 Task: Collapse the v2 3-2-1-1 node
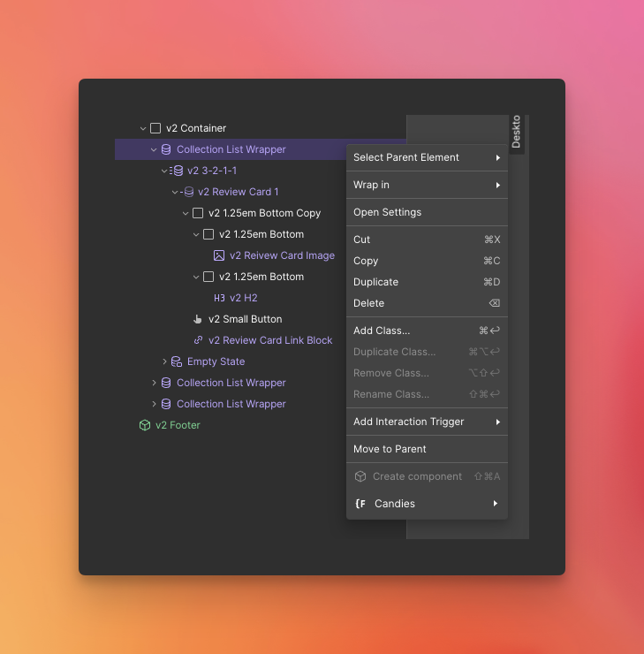[x=164, y=171]
